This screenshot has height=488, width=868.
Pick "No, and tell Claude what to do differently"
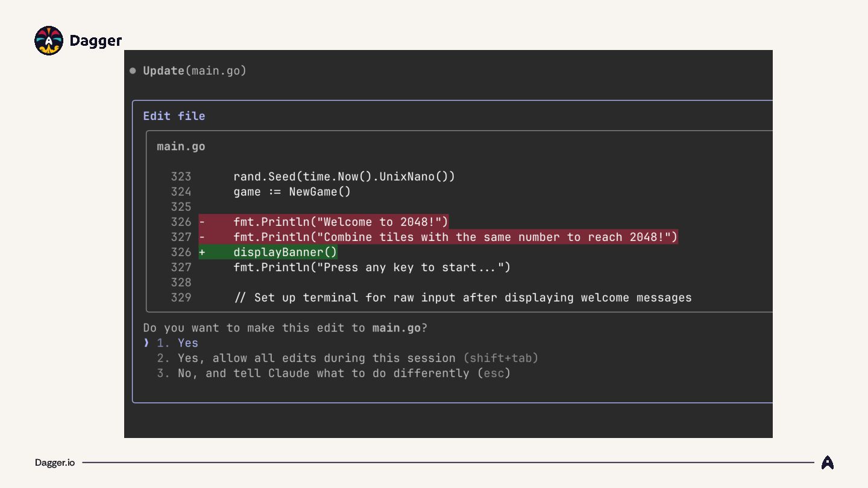(x=323, y=373)
